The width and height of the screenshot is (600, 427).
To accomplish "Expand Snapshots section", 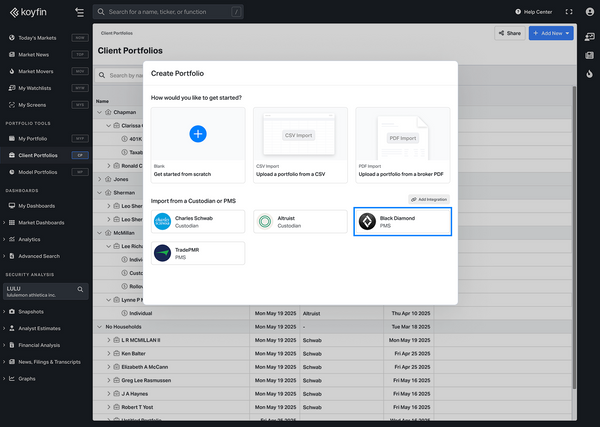I will click(x=4, y=312).
